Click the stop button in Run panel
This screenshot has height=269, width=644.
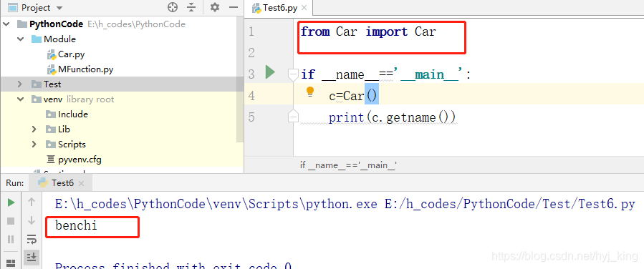(11, 222)
